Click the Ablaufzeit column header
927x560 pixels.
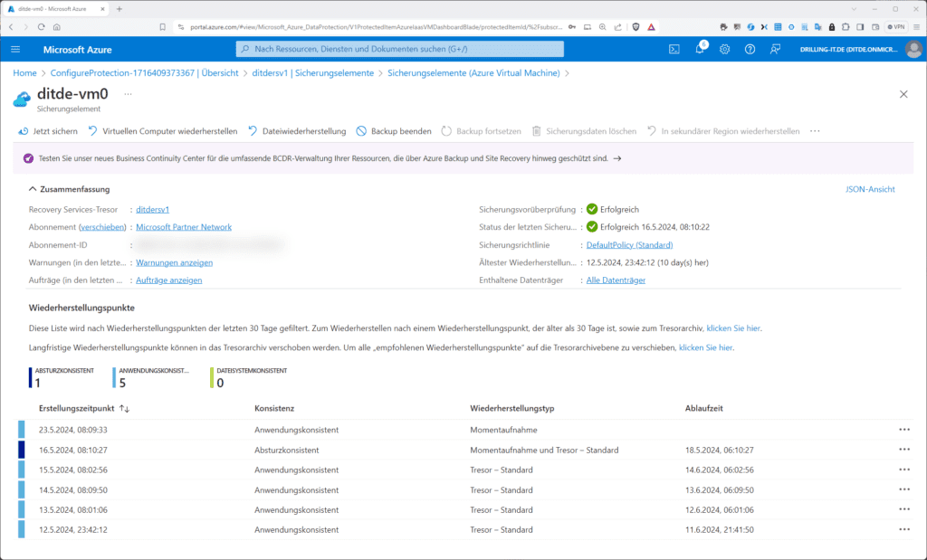coord(704,408)
